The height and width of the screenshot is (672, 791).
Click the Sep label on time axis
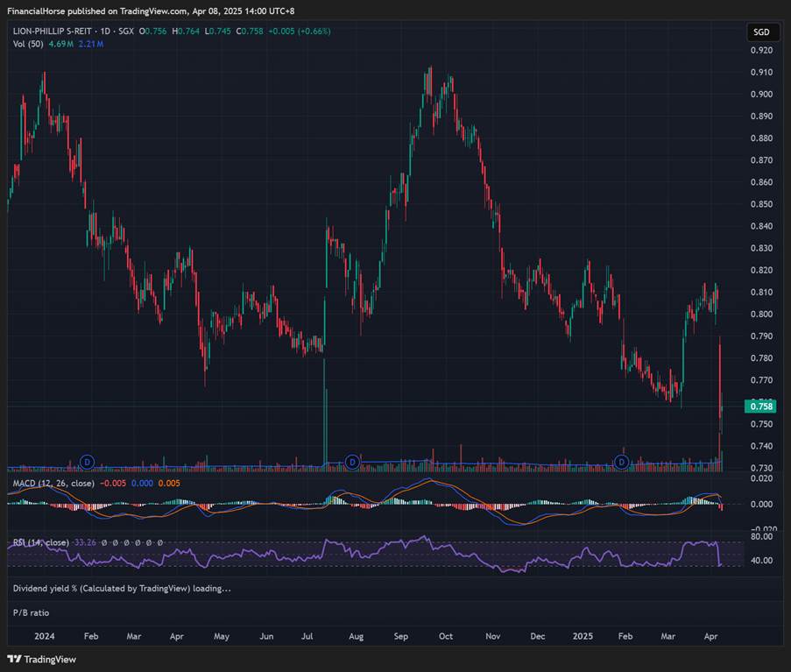[x=401, y=636]
